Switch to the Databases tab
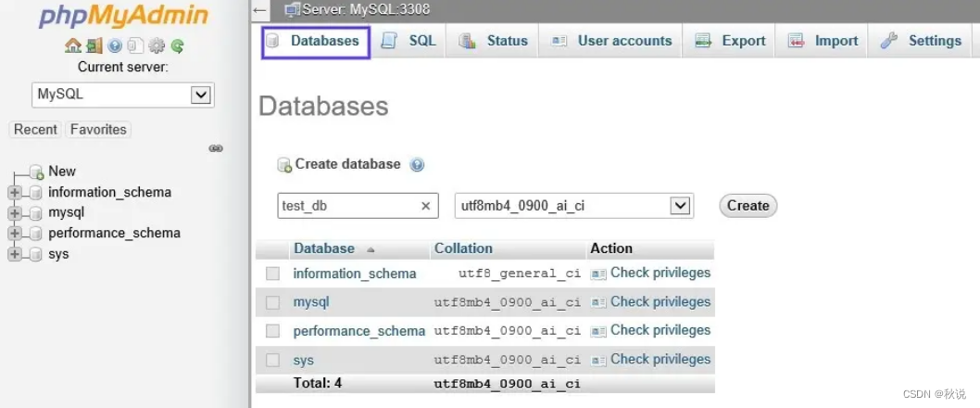 point(315,42)
